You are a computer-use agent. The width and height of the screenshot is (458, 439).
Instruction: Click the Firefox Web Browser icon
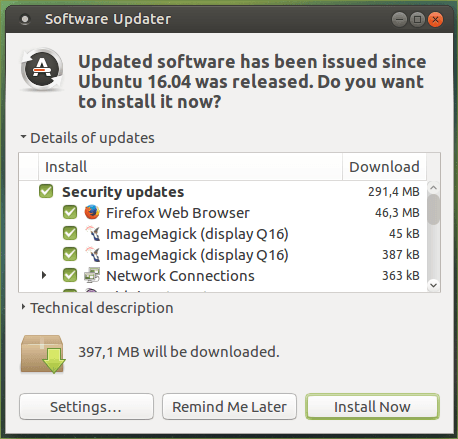pyautogui.click(x=92, y=212)
